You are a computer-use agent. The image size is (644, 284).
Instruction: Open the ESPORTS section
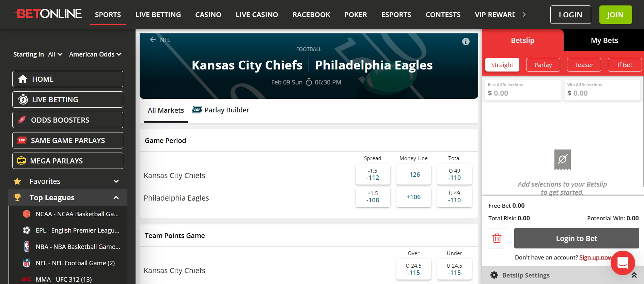point(396,15)
